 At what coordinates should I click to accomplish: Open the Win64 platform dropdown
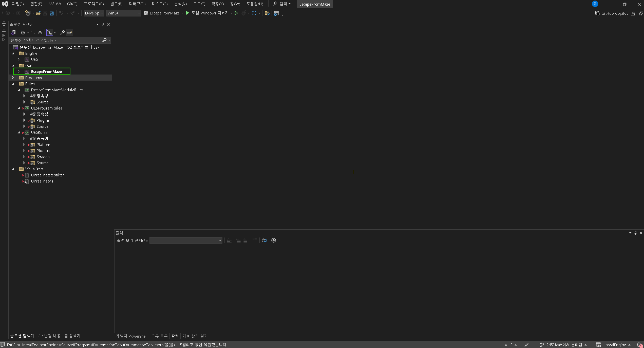[123, 13]
